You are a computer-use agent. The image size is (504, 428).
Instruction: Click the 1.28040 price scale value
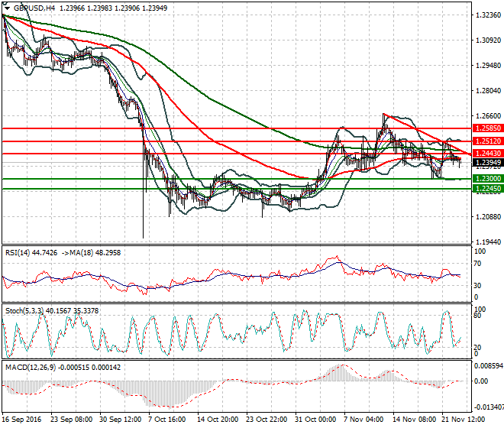tap(488, 91)
